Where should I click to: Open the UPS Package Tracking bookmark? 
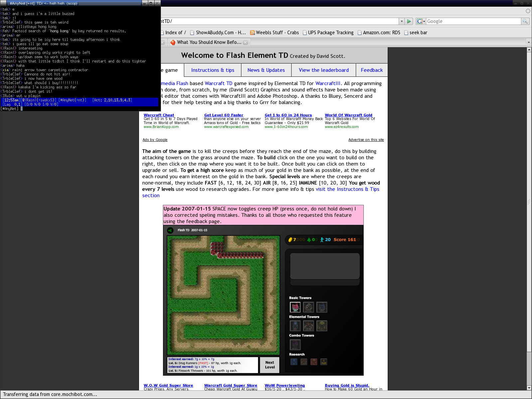point(328,33)
